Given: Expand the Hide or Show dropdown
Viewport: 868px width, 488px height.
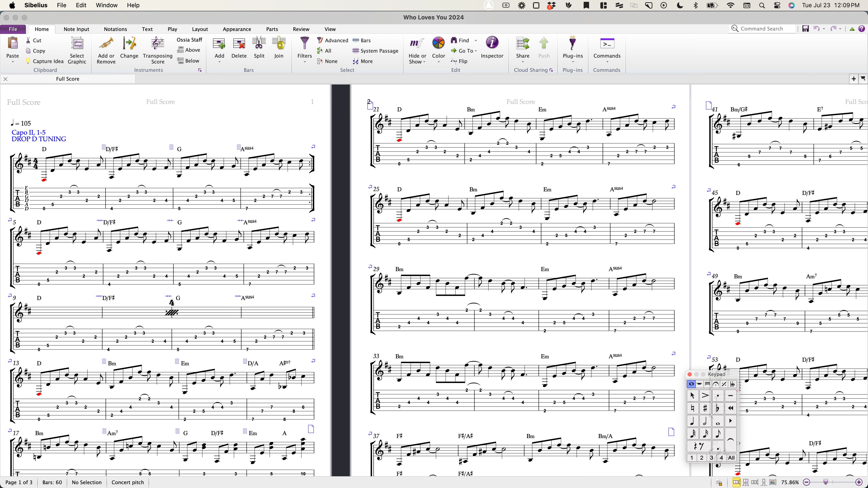Looking at the screenshot, I should coord(424,62).
